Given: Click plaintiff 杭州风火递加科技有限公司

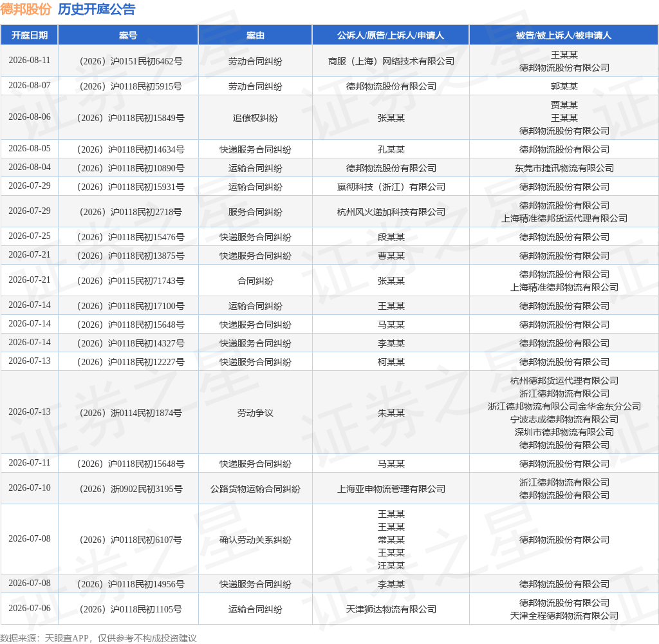Looking at the screenshot, I should click(391, 212).
